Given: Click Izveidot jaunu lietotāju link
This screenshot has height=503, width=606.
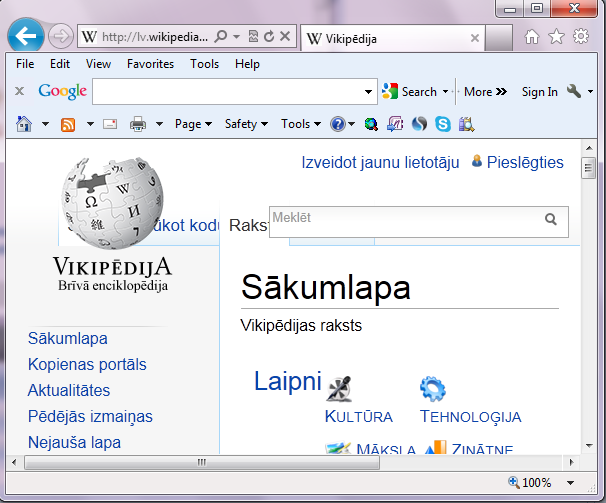Looking at the screenshot, I should (x=380, y=162).
